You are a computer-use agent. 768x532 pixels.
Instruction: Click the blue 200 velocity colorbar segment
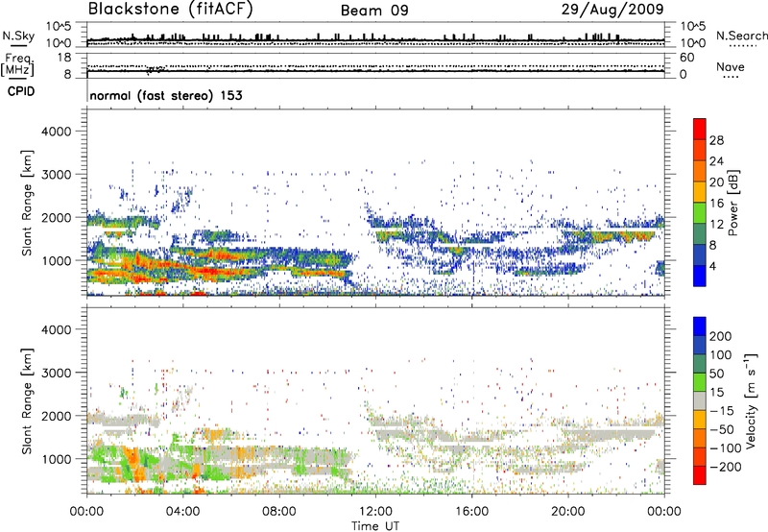pyautogui.click(x=700, y=326)
